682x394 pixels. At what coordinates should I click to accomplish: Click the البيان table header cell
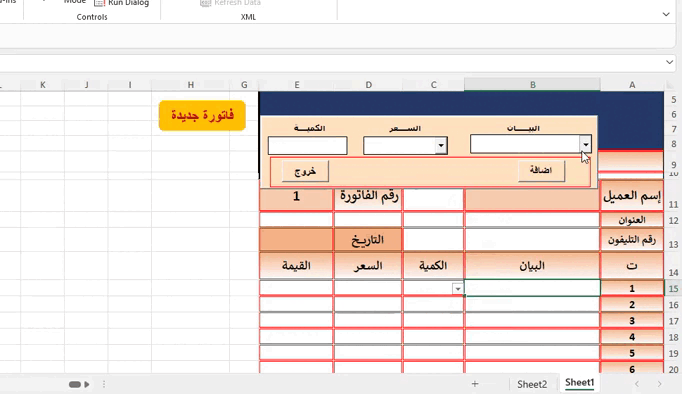click(x=532, y=266)
